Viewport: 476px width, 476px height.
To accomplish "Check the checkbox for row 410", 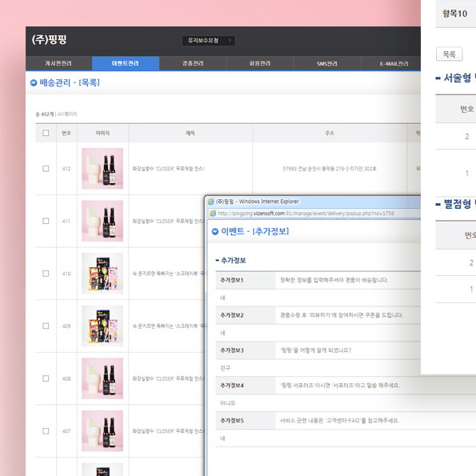I will tap(46, 274).
